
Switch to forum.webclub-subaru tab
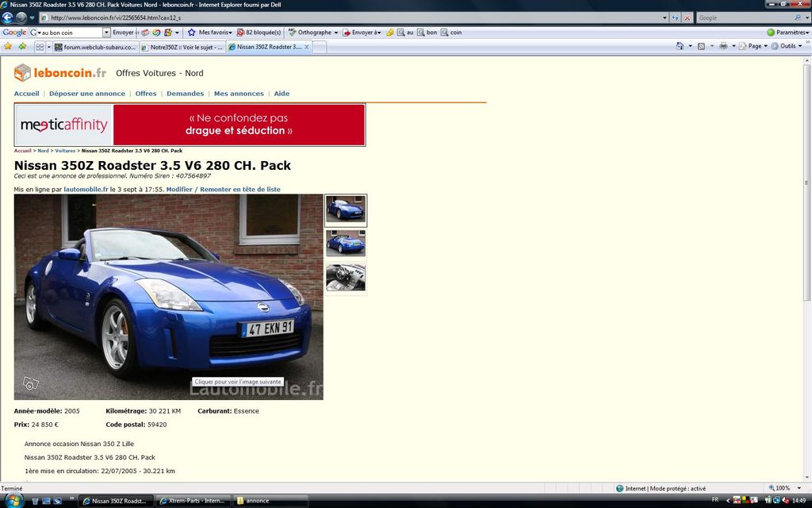95,47
